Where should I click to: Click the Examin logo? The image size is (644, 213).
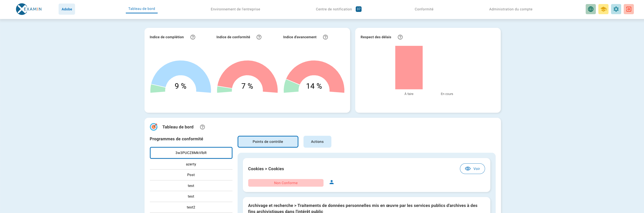(29, 9)
